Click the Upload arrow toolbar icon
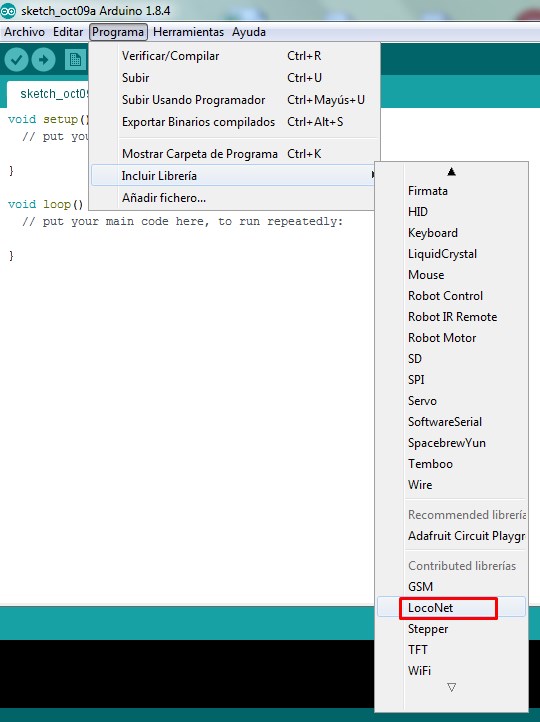This screenshot has width=540, height=722. [x=44, y=60]
